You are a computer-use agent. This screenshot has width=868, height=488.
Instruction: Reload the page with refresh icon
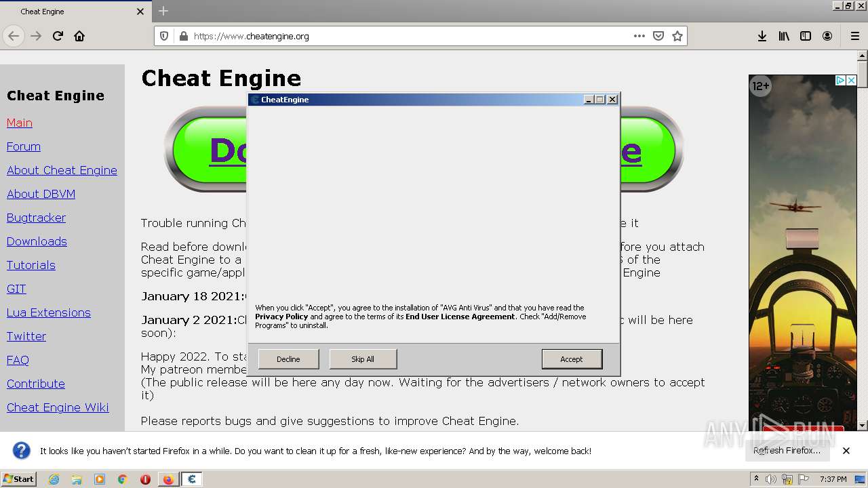[58, 36]
